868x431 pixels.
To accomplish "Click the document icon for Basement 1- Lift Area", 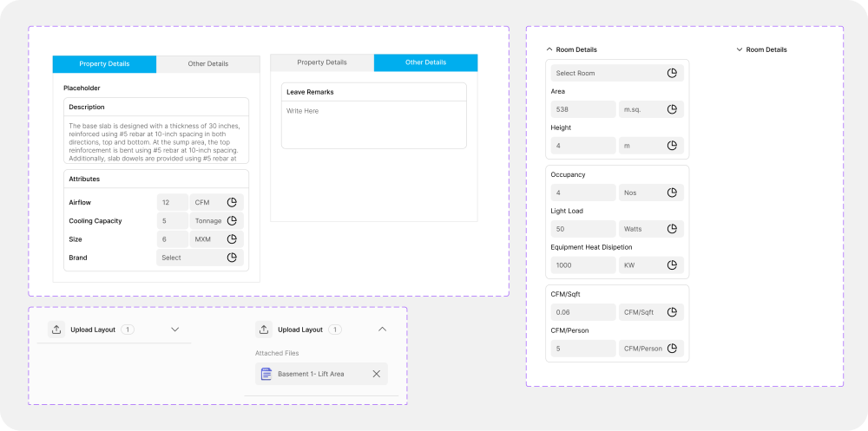I will pyautogui.click(x=266, y=374).
